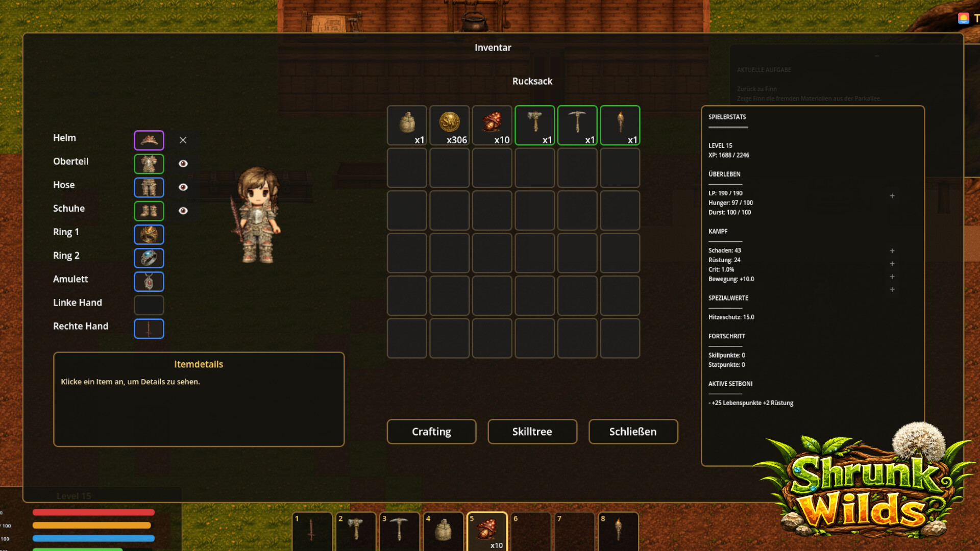Select the Amulett slot icon
Screen dimensions: 980x551
[149, 282]
